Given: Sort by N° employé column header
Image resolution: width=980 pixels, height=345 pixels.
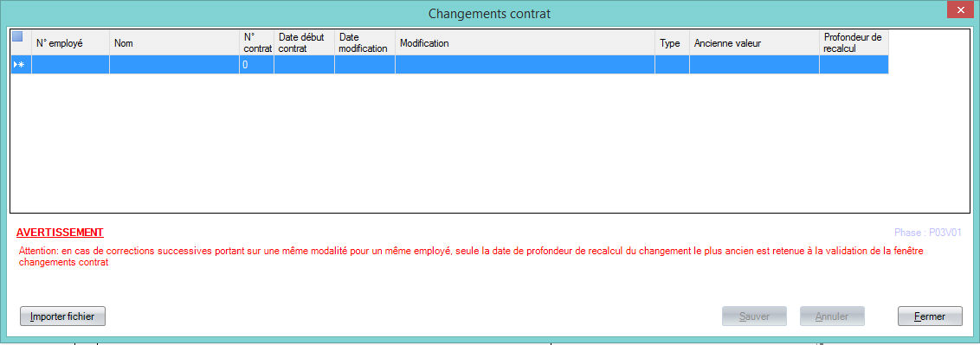Looking at the screenshot, I should click(x=71, y=43).
